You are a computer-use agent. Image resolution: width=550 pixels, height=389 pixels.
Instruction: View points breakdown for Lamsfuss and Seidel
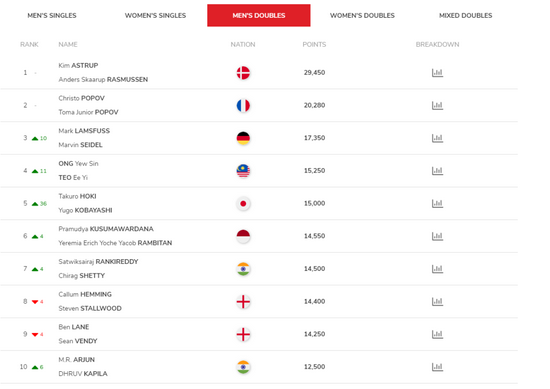point(437,138)
